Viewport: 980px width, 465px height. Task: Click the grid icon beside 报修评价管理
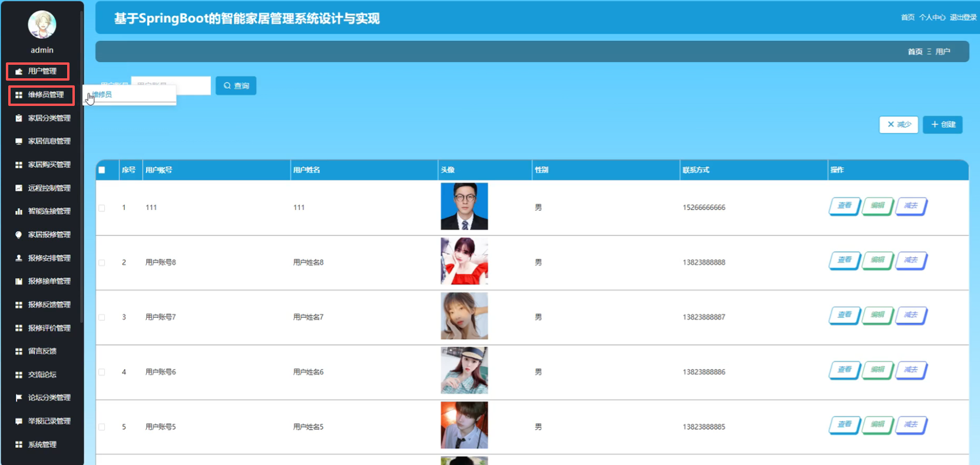19,328
